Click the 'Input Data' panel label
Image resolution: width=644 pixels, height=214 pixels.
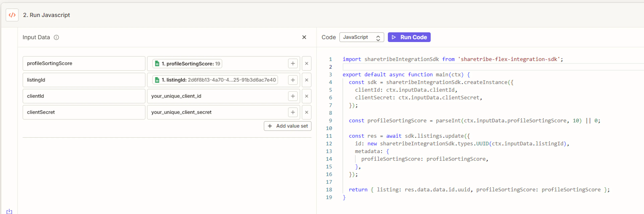coord(36,37)
